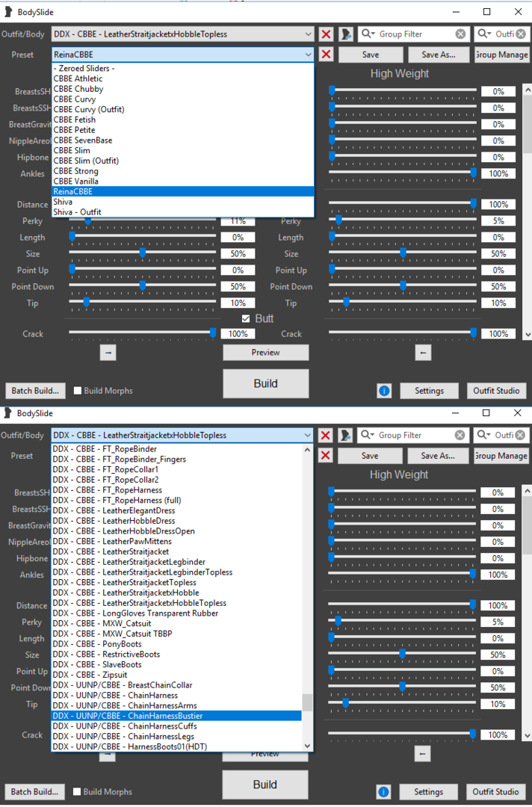532x807 pixels.
Task: Select DDX - CBBE - MXW_Catsuit TBBP
Action: [x=176, y=634]
